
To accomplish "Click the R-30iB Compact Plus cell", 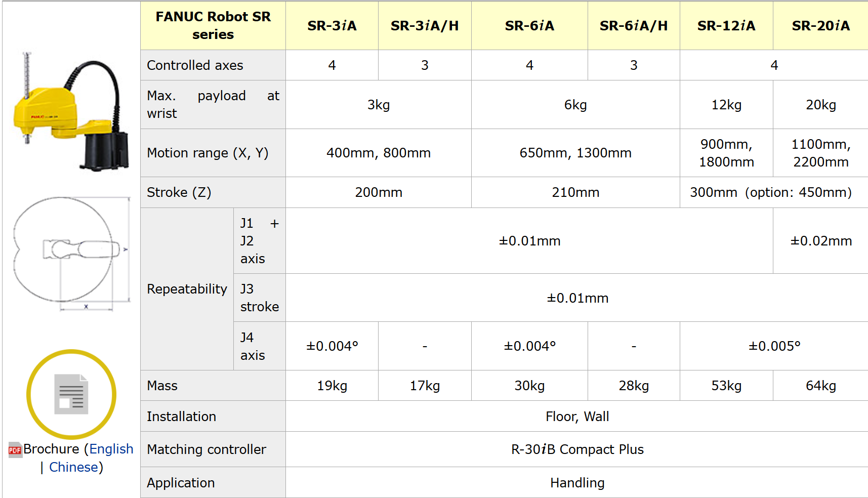I will (577, 449).
